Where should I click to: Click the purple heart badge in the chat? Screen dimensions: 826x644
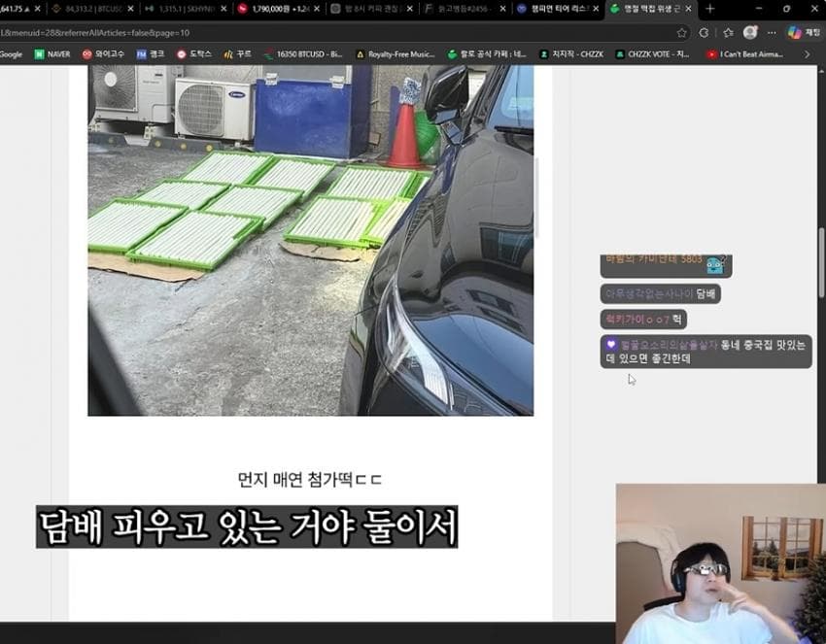[611, 345]
